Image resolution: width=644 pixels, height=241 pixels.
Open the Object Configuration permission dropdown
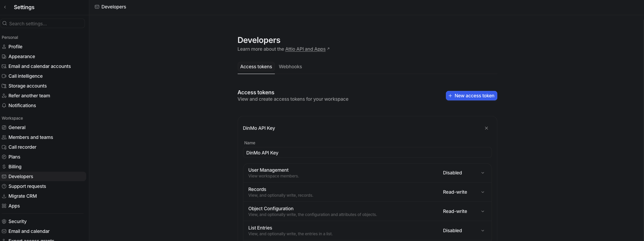click(463, 211)
